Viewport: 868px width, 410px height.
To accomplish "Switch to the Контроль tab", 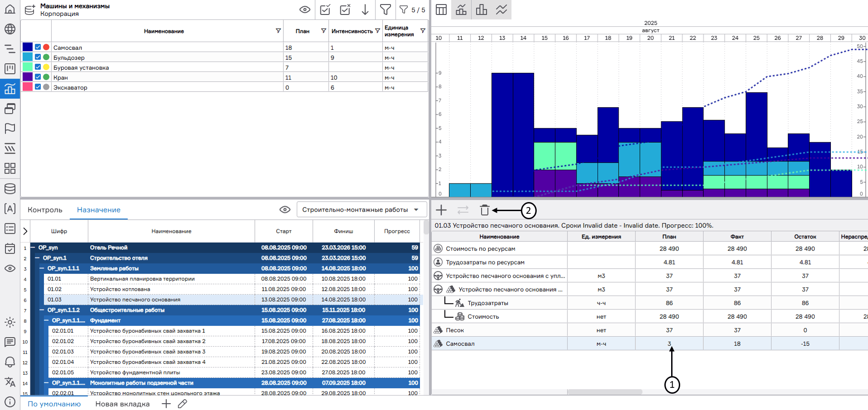I will coord(45,210).
